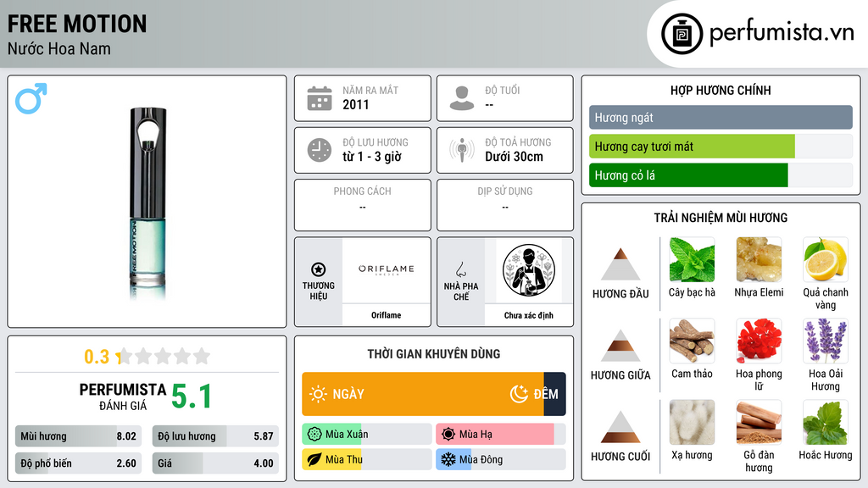Select the Cam thảo licorice note image
The width and height of the screenshot is (868, 488).
point(692,341)
